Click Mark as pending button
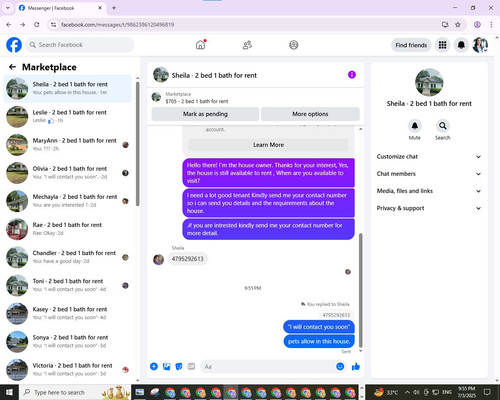 click(205, 114)
